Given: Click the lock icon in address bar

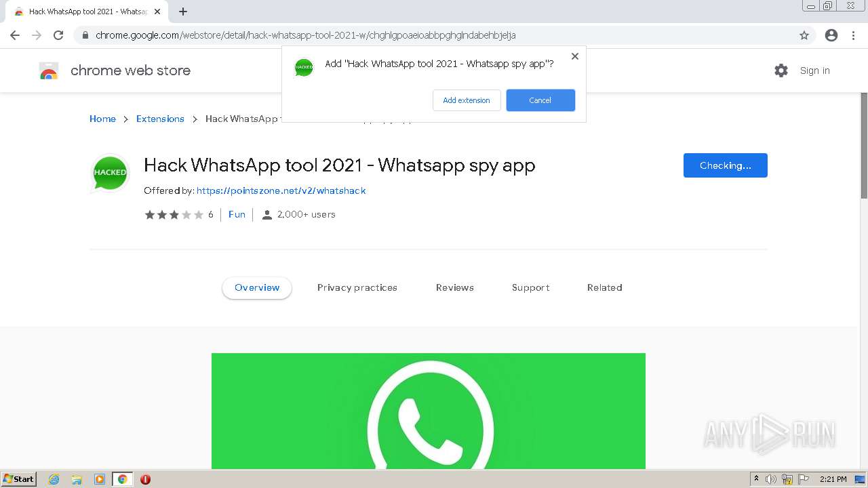Looking at the screenshot, I should (x=85, y=35).
